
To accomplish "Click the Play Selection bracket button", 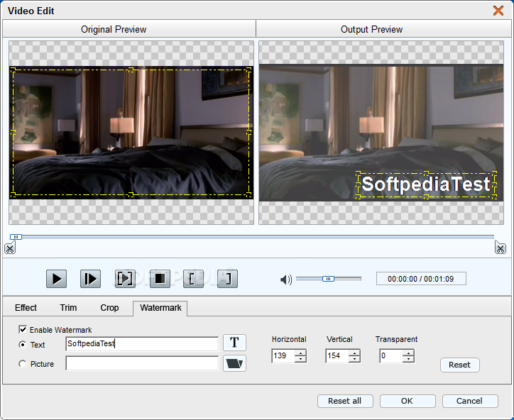I will 125,279.
